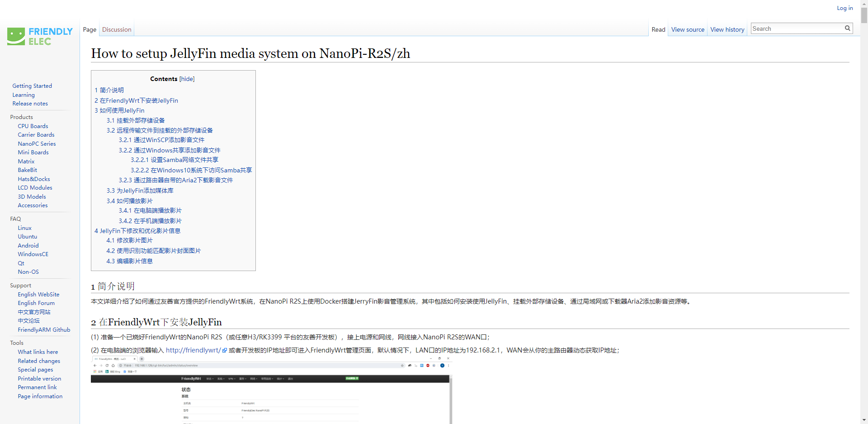This screenshot has height=424, width=868.
Task: Collapse contents with the hide toggle
Action: [187, 79]
